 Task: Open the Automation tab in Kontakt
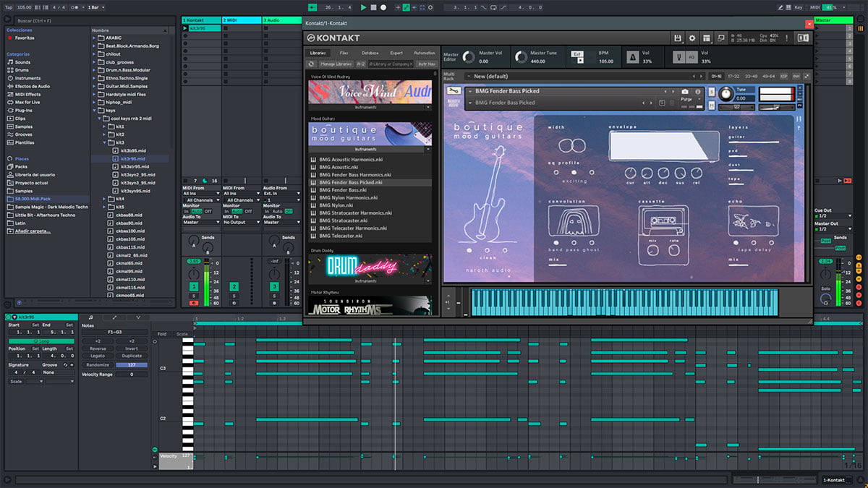424,53
